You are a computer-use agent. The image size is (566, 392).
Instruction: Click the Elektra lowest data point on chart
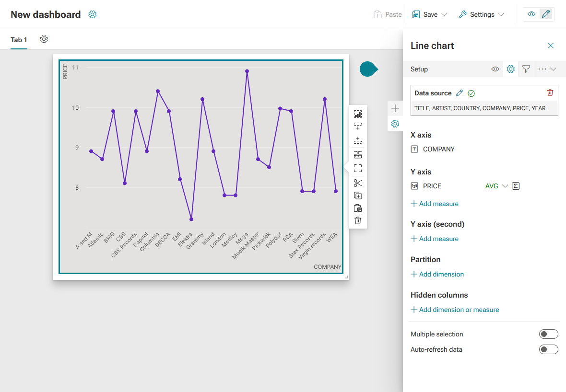pyautogui.click(x=191, y=219)
